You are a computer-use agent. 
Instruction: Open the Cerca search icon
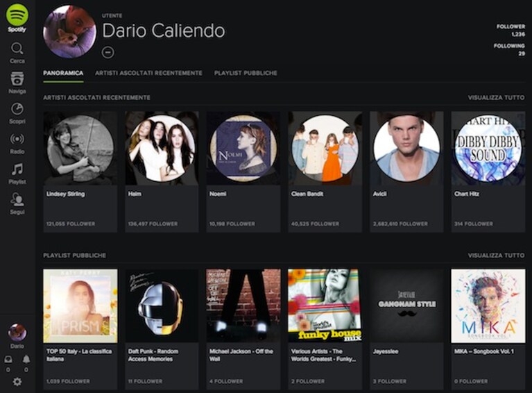click(x=17, y=49)
